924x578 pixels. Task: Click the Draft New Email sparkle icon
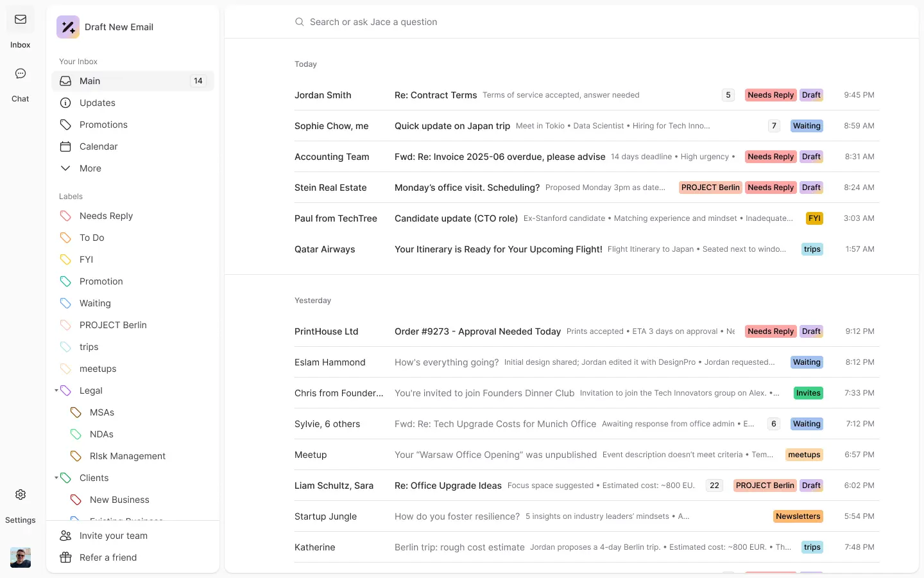(67, 26)
